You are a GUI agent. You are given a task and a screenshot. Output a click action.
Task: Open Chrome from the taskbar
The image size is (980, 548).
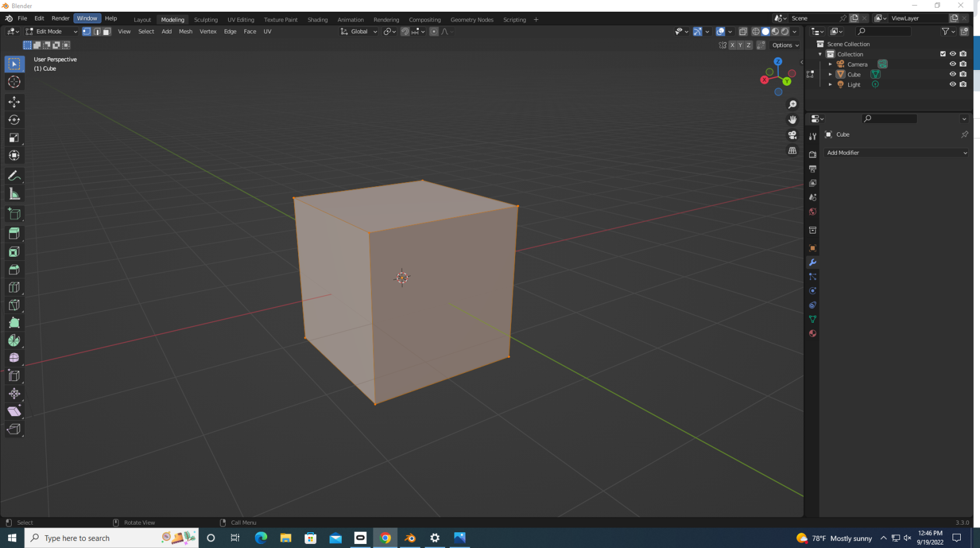[x=386, y=538]
